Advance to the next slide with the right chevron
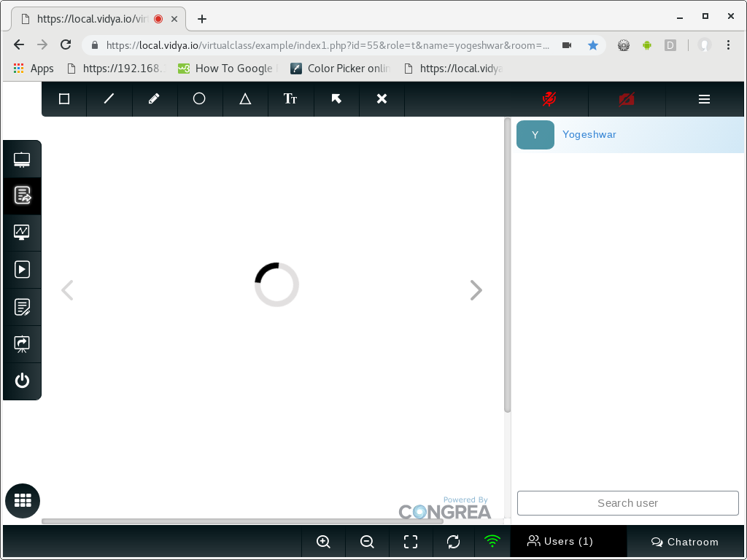The width and height of the screenshot is (747, 560). (x=476, y=289)
